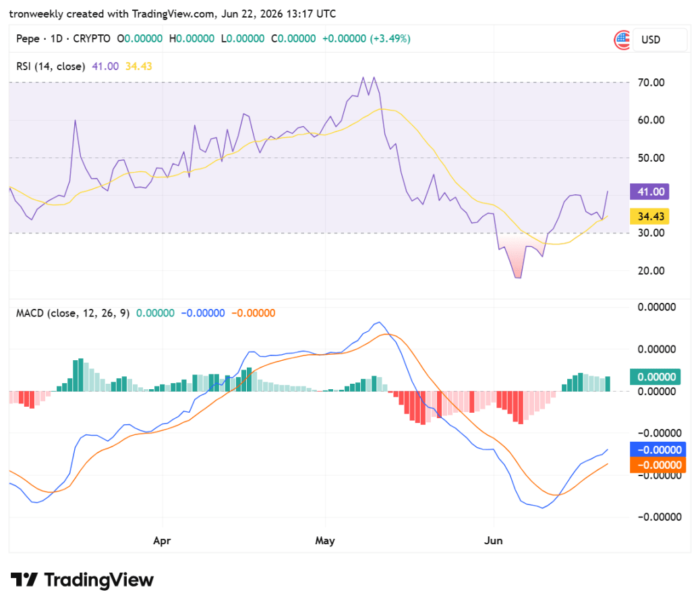Click the 'H0.00000' high price value
The height and width of the screenshot is (607, 700).
[x=192, y=39]
